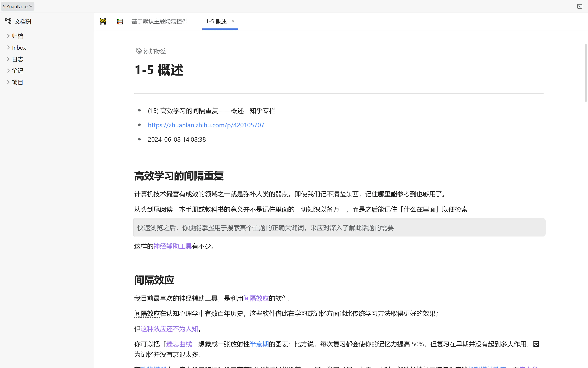Click the 文档树 panel header
The height and width of the screenshot is (368, 588).
coord(23,21)
